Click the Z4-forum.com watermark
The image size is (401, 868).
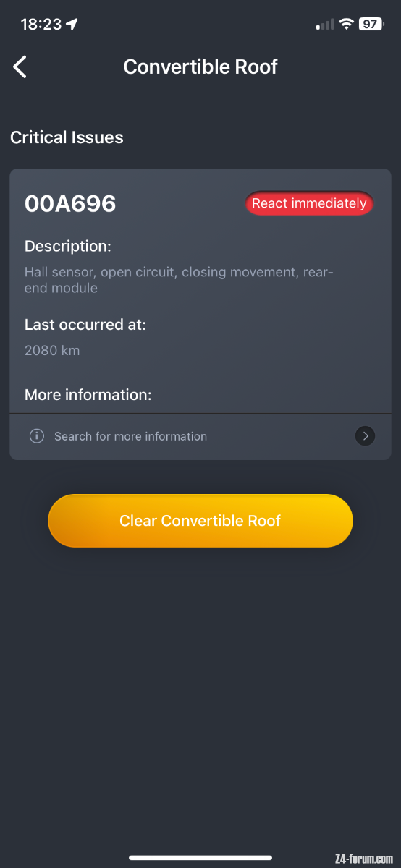click(364, 859)
